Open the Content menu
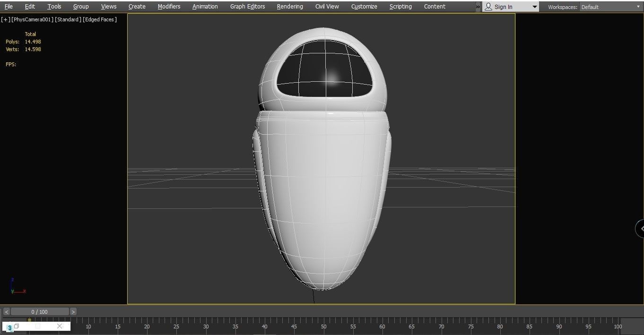This screenshot has height=335, width=644. 435,7
